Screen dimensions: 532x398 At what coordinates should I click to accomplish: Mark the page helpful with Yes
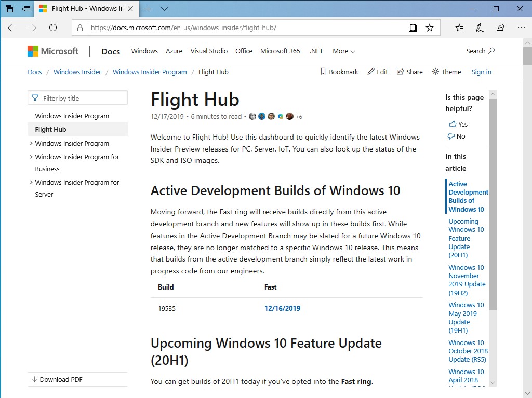click(x=458, y=124)
